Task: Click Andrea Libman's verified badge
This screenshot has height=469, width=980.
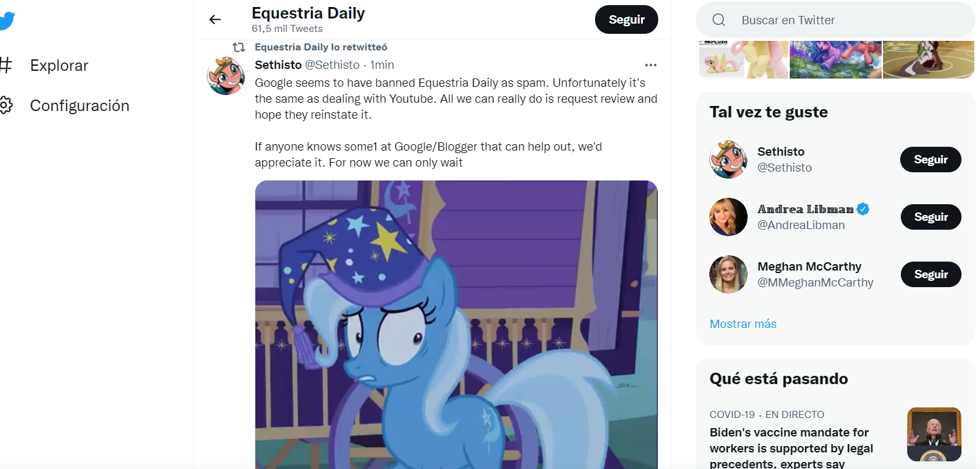Action: [863, 209]
